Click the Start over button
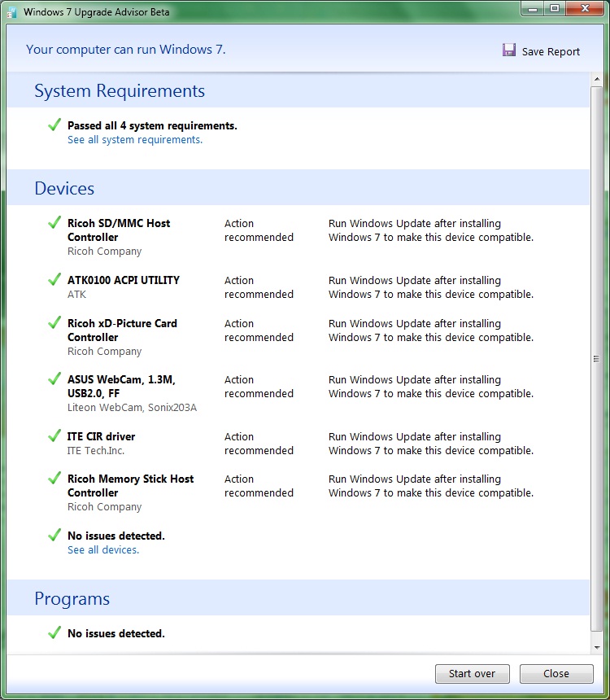This screenshot has width=610, height=700. tap(472, 674)
